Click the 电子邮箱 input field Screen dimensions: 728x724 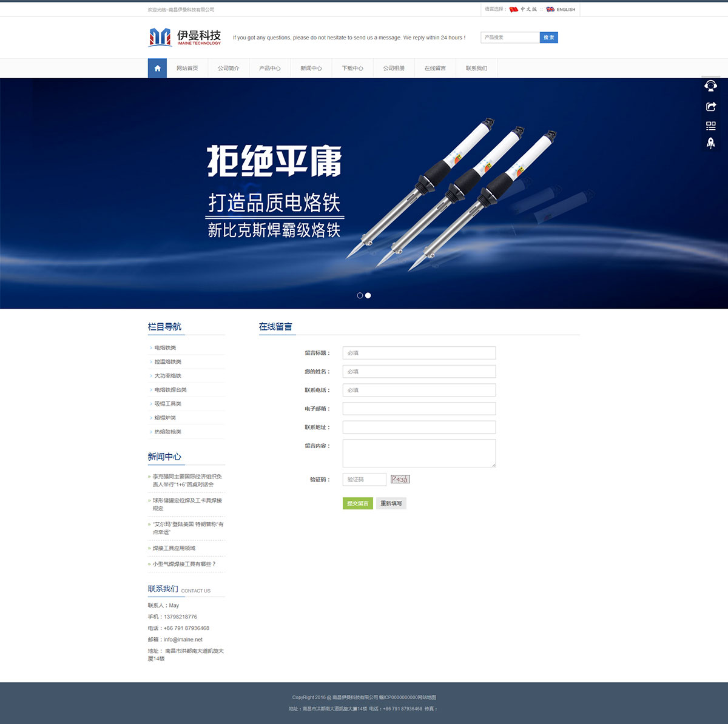pyautogui.click(x=419, y=409)
